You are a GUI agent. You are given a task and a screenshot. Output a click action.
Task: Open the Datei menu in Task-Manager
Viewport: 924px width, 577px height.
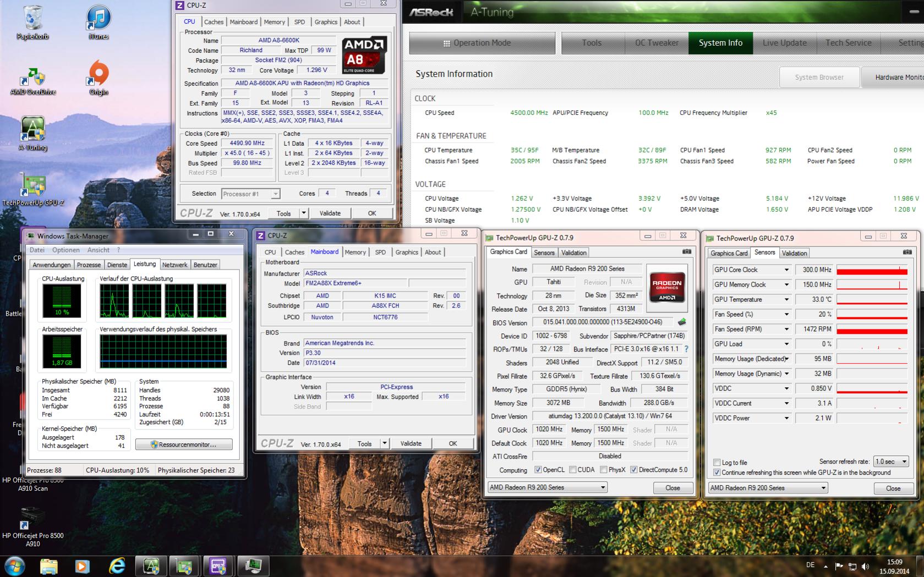click(37, 250)
